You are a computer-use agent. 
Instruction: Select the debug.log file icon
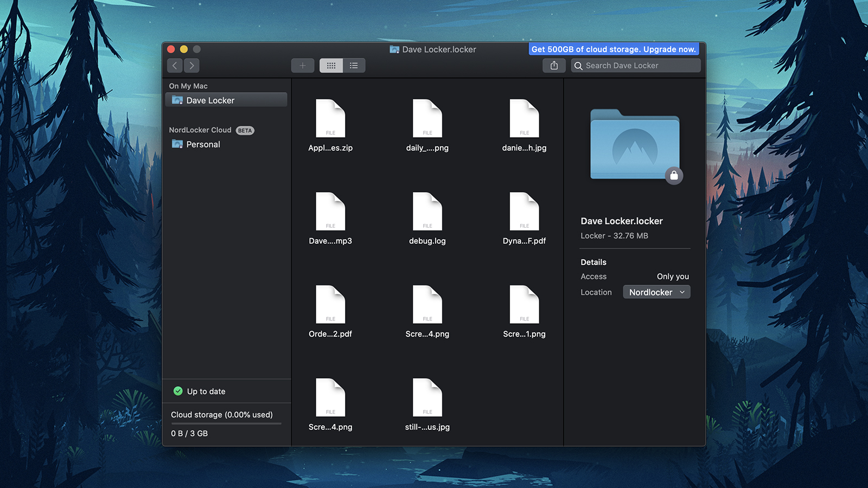pos(427,211)
